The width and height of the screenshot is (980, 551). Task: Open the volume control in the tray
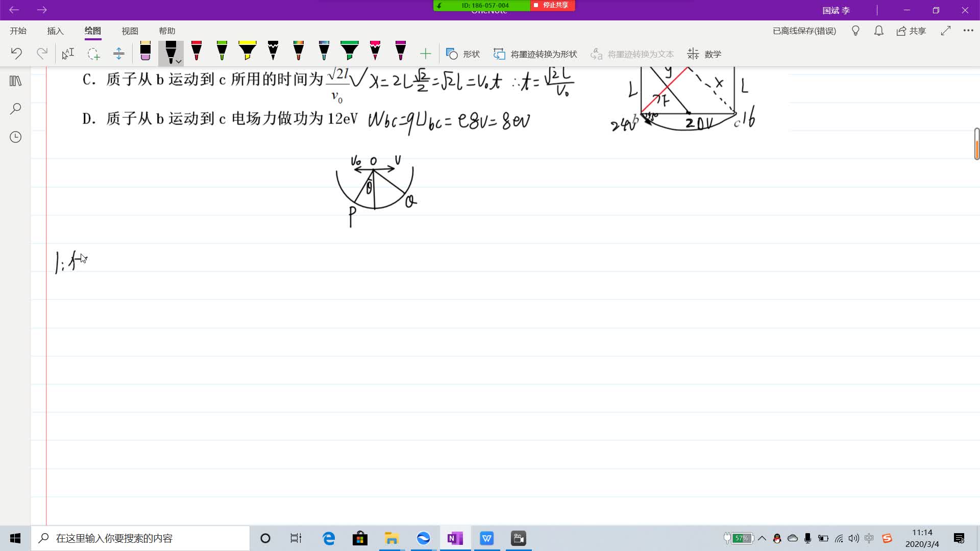coord(853,538)
